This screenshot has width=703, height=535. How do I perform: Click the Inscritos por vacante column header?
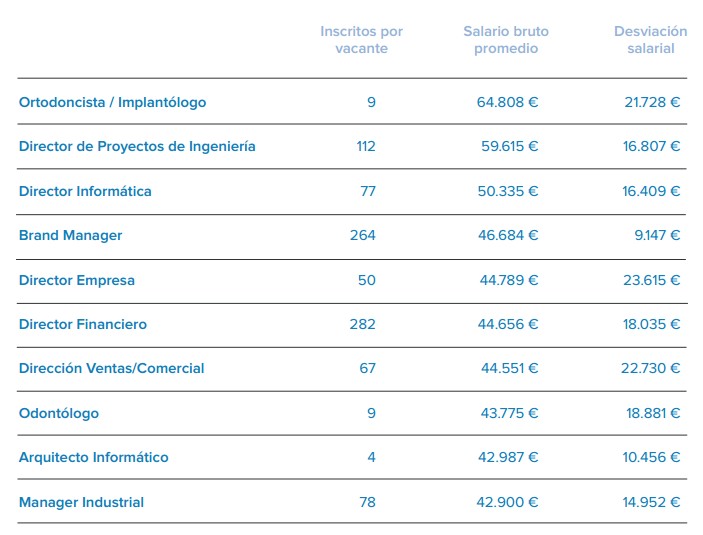pos(362,40)
